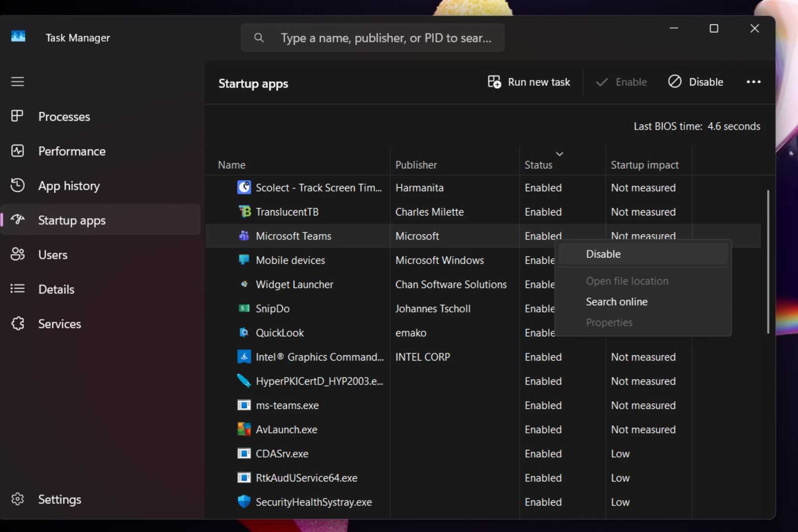This screenshot has height=532, width=798.
Task: Click the search magnifier icon
Action: click(x=259, y=38)
